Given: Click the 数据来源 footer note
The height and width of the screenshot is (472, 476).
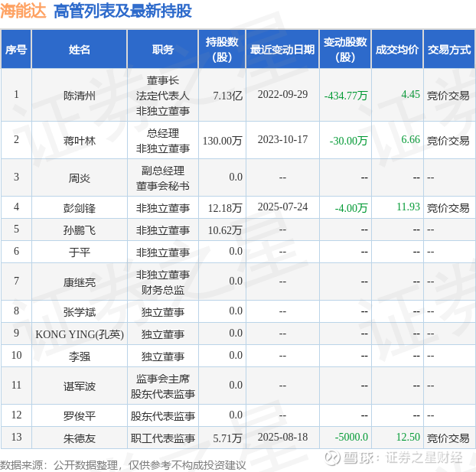Looking at the screenshot, I should [122, 464].
